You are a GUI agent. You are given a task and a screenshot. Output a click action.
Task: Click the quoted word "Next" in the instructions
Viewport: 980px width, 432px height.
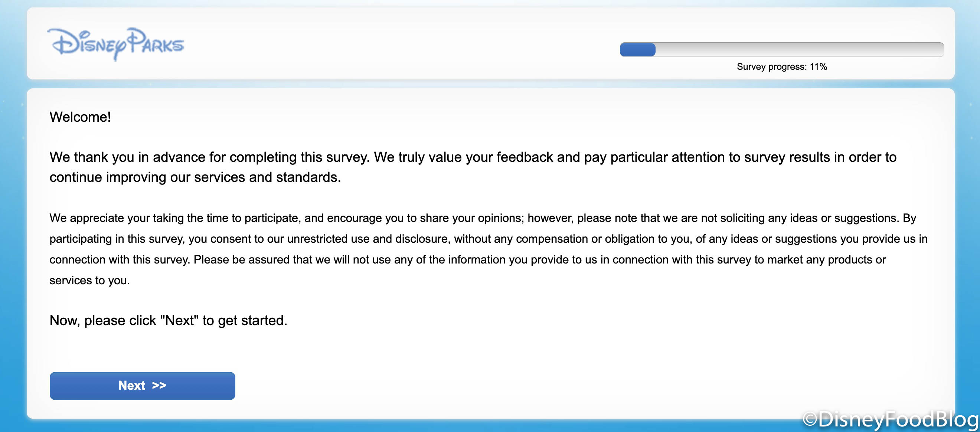pyautogui.click(x=179, y=321)
